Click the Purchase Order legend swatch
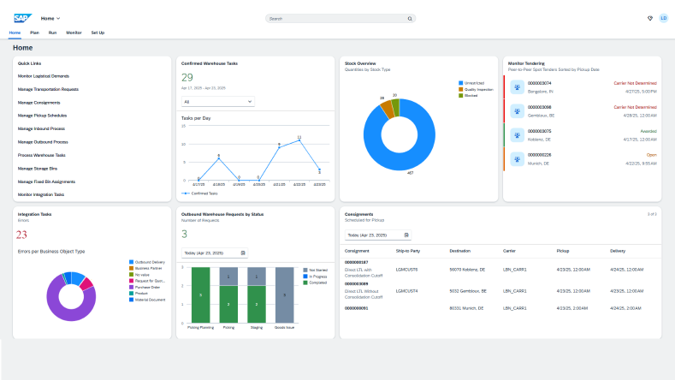Image resolution: width=675 pixels, height=380 pixels. click(131, 287)
